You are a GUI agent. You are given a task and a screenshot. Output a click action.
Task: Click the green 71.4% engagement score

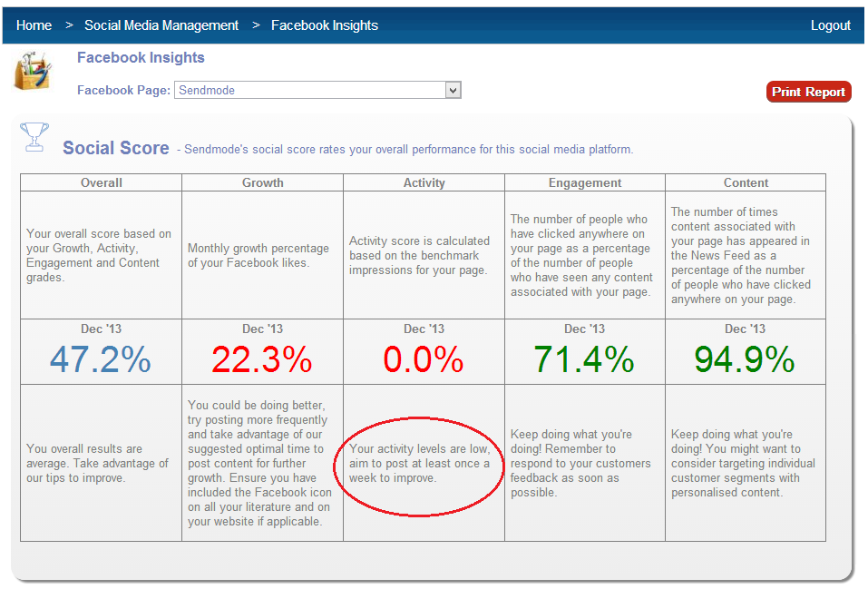(x=585, y=360)
